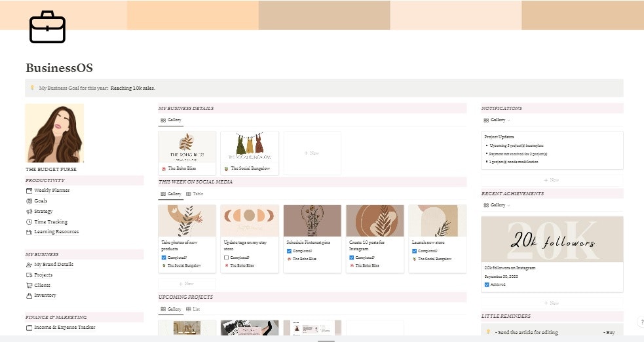Click the My Brand Details person icon
Screen dimensions: 644x342
(x=29, y=265)
